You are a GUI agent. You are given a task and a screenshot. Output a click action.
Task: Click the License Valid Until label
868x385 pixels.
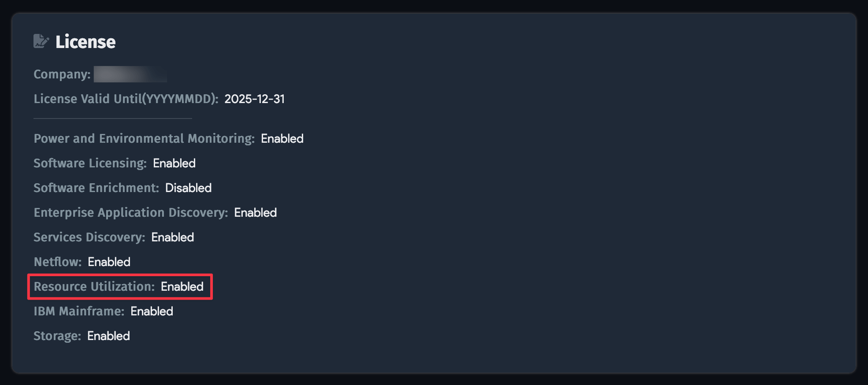[126, 99]
